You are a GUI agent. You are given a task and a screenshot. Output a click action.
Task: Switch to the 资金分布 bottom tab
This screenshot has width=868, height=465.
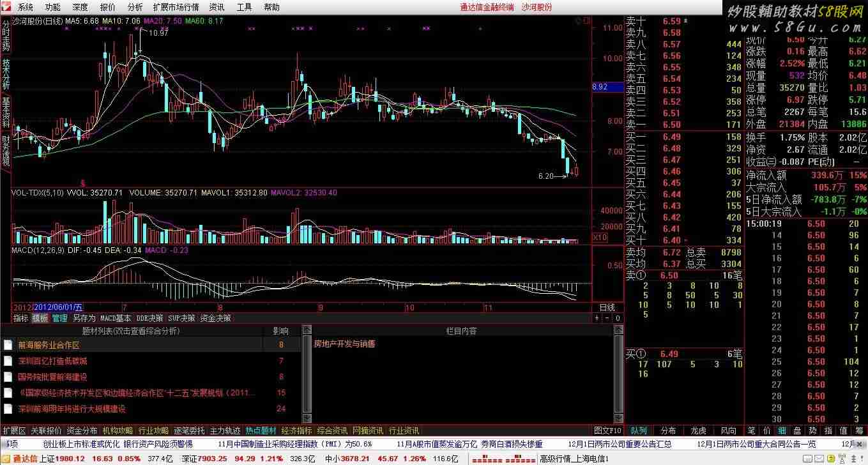click(82, 431)
